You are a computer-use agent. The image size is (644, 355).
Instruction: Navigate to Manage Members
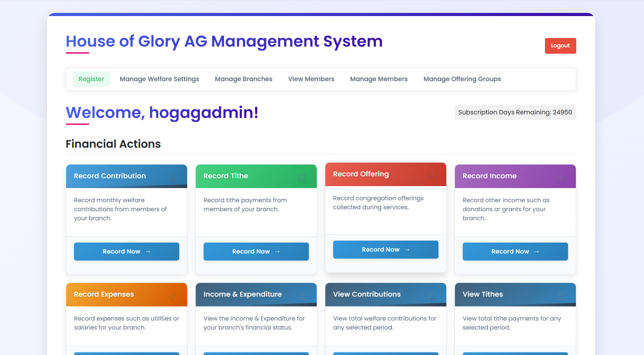pyautogui.click(x=379, y=79)
